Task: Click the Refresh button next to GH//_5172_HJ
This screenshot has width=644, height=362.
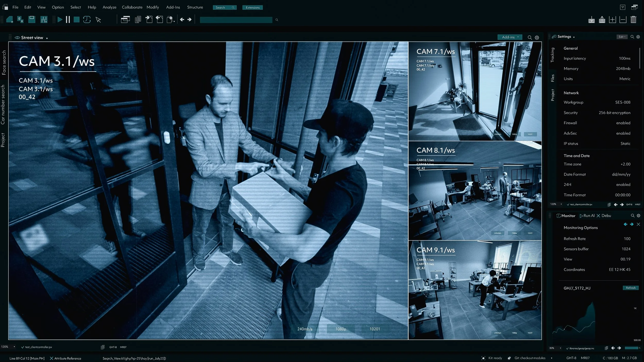Action: tap(631, 288)
